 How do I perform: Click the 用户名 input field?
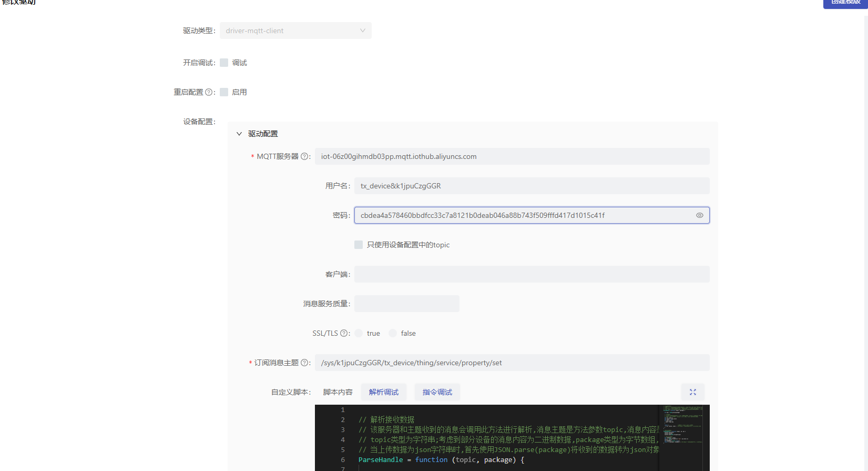[x=532, y=186]
